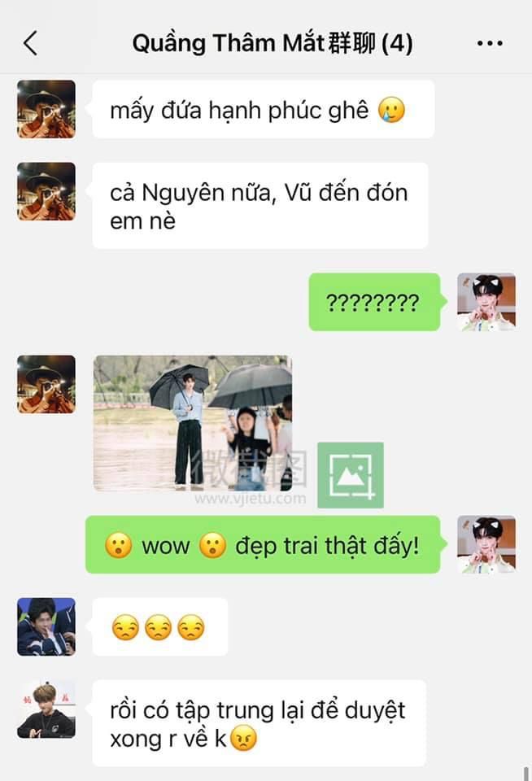Image resolution: width=532 pixels, height=781 pixels.
Task: Tap the cat-ears avatar beside the question marks
Action: pos(486,302)
